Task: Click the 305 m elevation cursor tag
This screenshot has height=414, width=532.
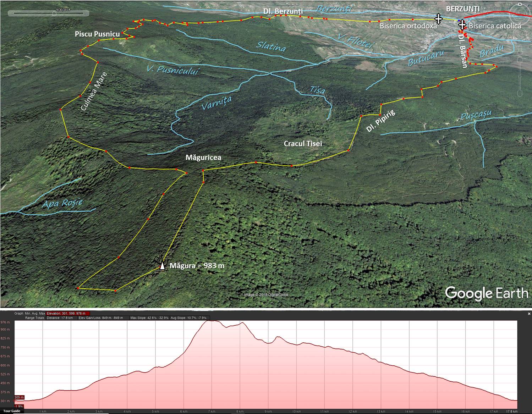Action: (x=19, y=397)
